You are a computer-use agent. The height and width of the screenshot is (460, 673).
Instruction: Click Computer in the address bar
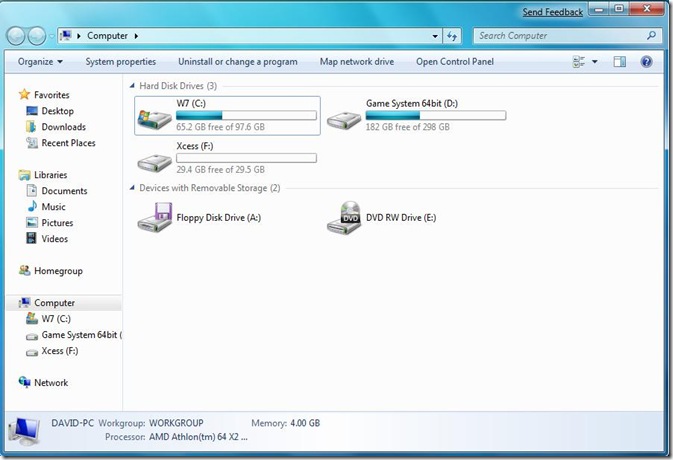(x=107, y=36)
